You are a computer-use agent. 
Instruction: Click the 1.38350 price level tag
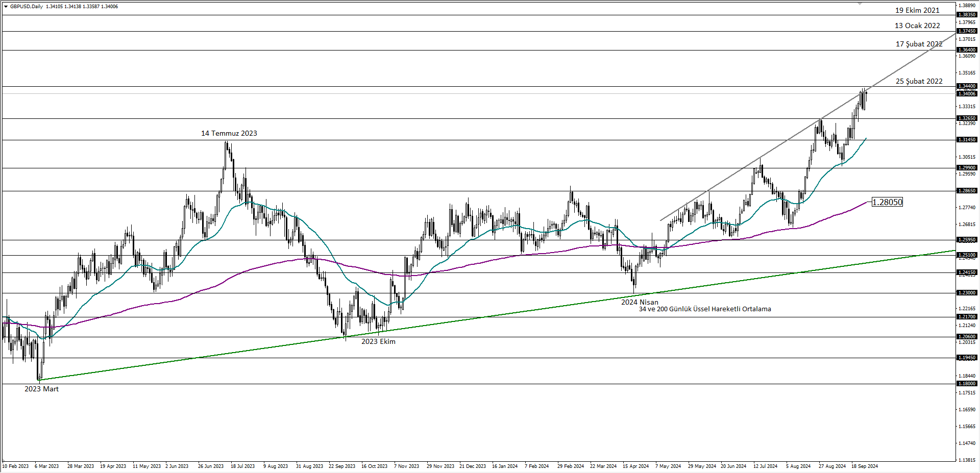pyautogui.click(x=967, y=15)
